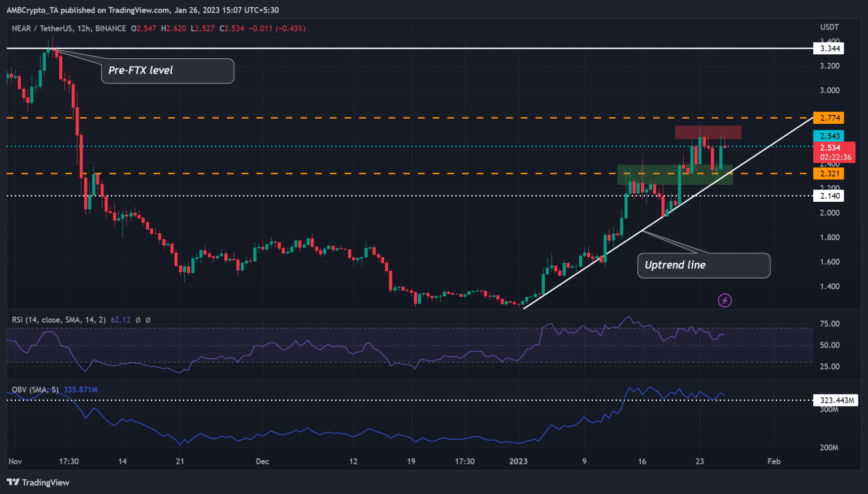Click the orange 2.774 resistance price label
This screenshot has width=868, height=494.
[x=827, y=118]
